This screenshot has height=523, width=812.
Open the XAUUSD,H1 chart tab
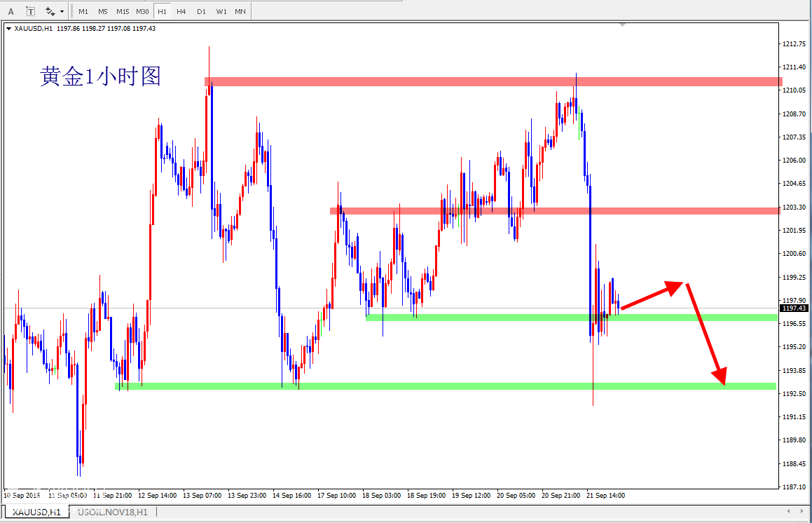(36, 512)
